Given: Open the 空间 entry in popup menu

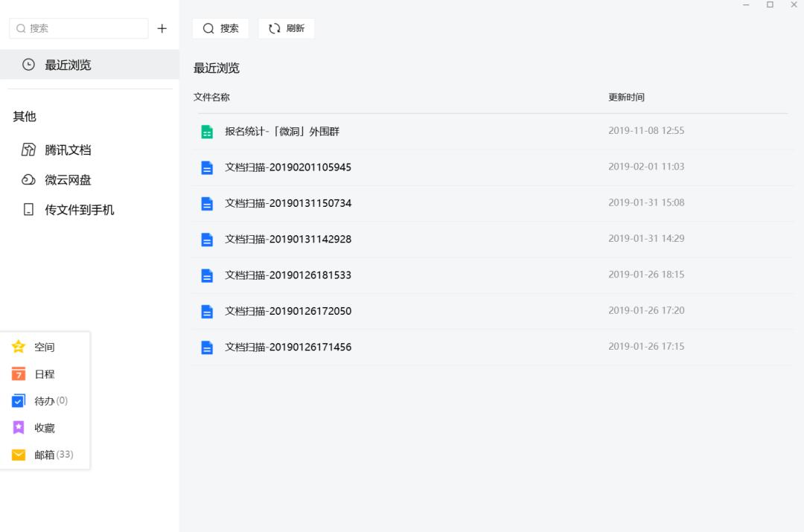Looking at the screenshot, I should click(45, 347).
